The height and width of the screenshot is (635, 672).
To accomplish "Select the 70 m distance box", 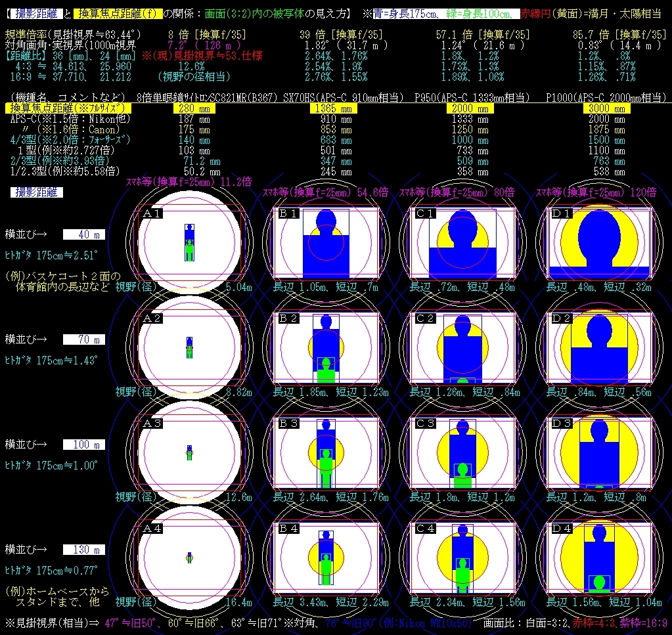I will (84, 339).
